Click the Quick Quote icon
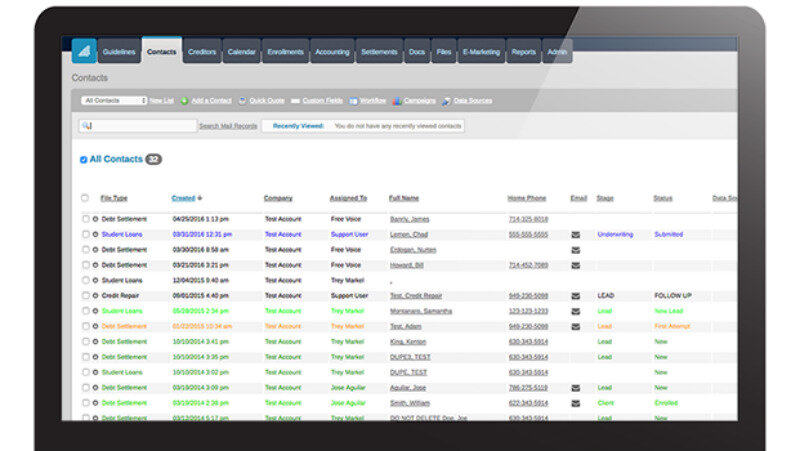The height and width of the screenshot is (451, 800). (x=242, y=101)
